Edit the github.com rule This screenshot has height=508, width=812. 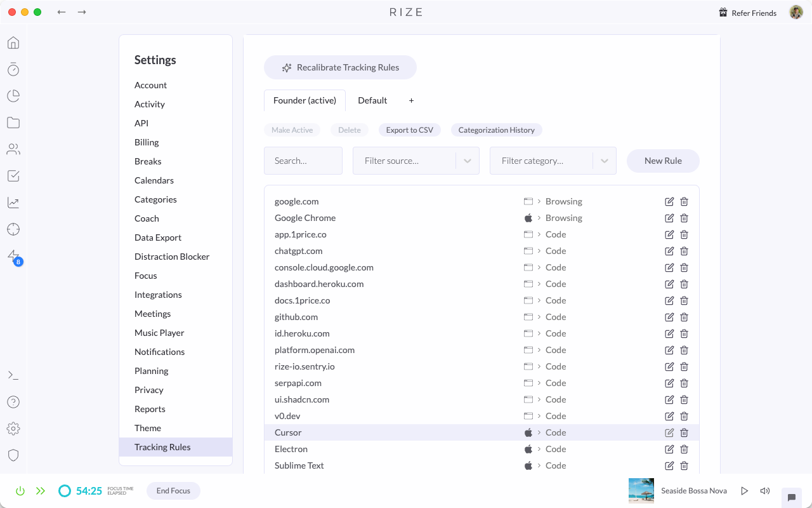tap(669, 317)
